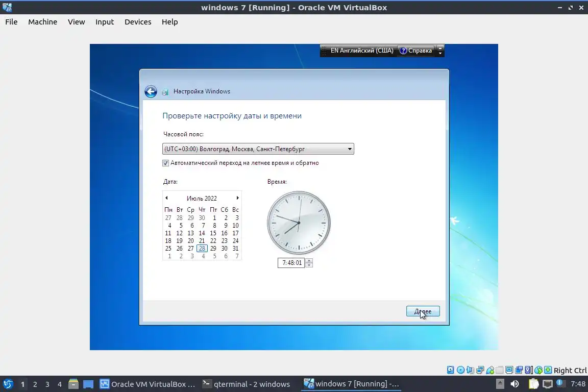Viewport: 588px width, 392px height.
Task: Open the File menu
Action: (x=11, y=22)
